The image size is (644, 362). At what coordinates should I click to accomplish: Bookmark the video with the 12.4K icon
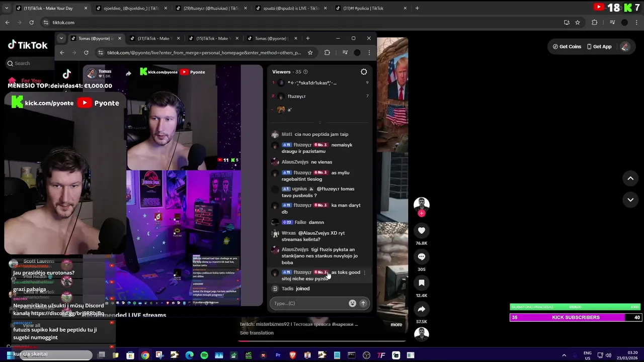pos(422,283)
